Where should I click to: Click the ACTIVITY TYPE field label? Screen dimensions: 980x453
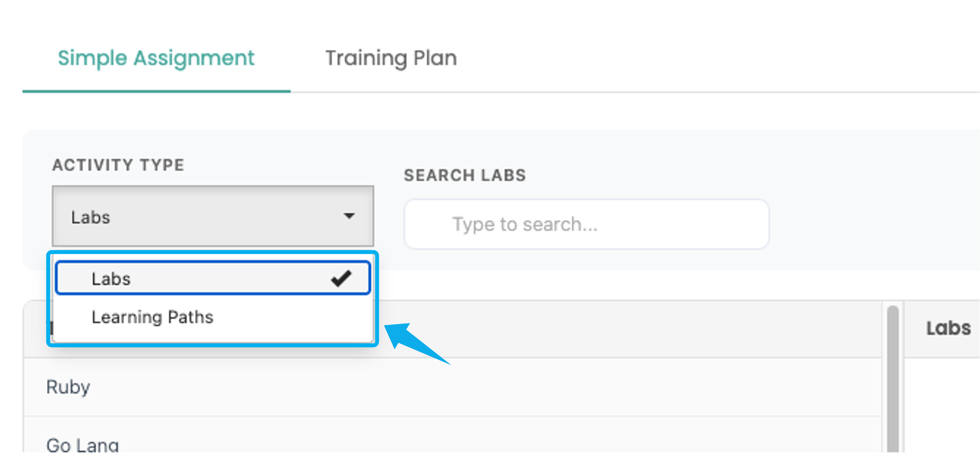point(118,165)
